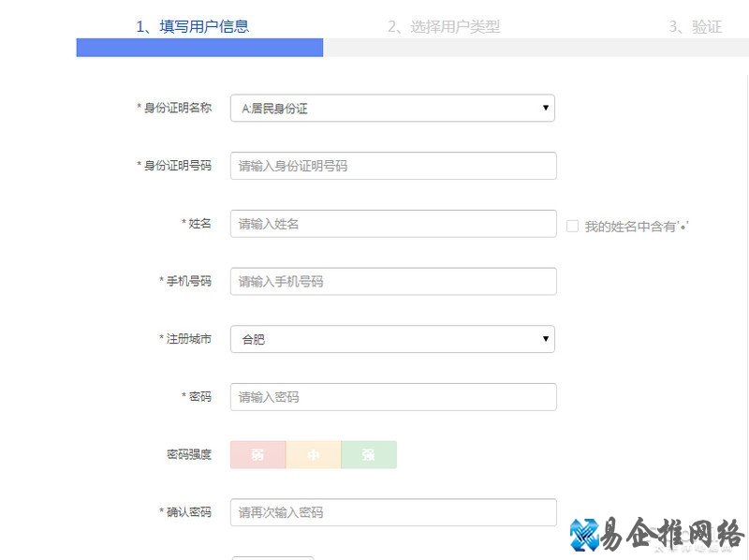Open the 身份证明名称 dropdown showing A:居民身份证

pyautogui.click(x=392, y=108)
